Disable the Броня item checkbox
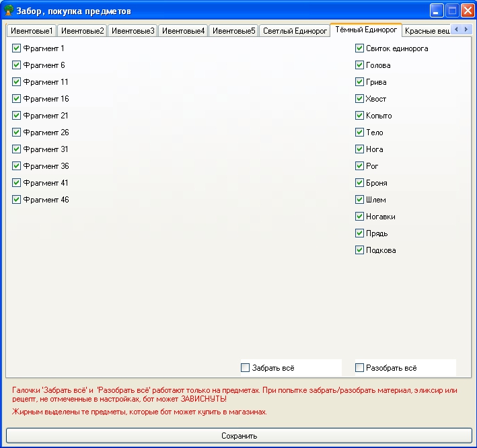Screen dimensions: 477x448 pos(360,183)
